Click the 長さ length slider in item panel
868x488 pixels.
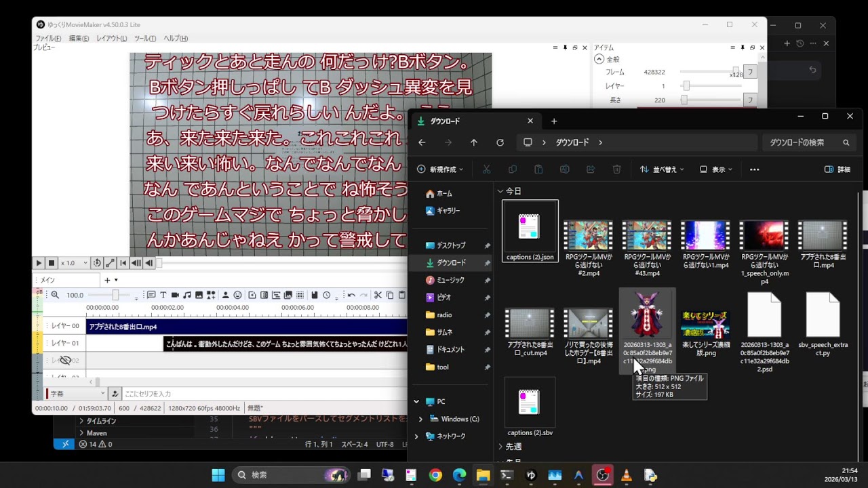(x=709, y=100)
